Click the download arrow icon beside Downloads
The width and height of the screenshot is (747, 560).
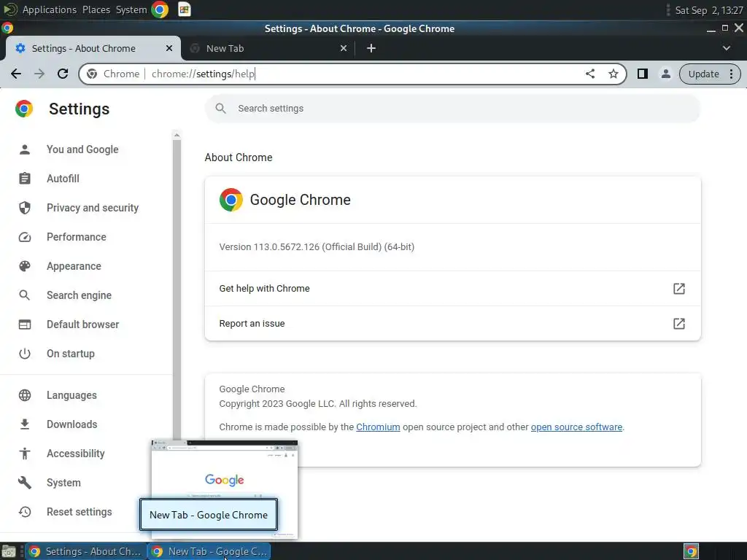pyautogui.click(x=25, y=424)
